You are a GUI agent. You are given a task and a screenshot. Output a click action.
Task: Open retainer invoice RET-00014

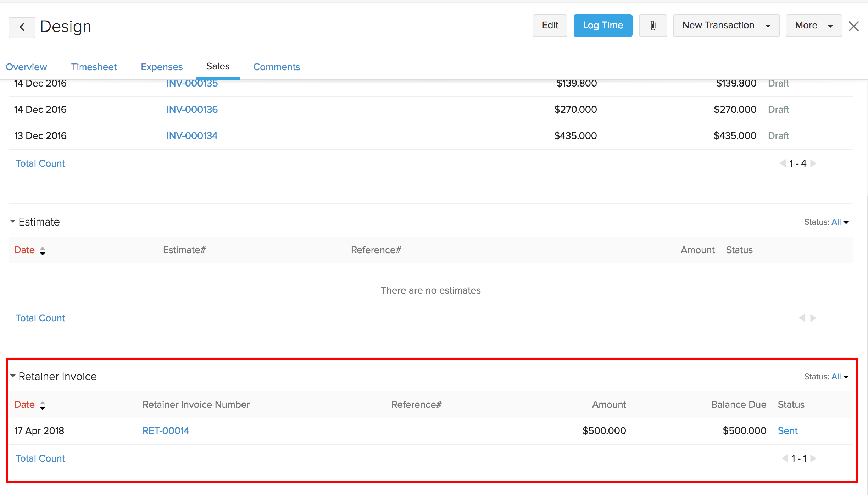[166, 431]
